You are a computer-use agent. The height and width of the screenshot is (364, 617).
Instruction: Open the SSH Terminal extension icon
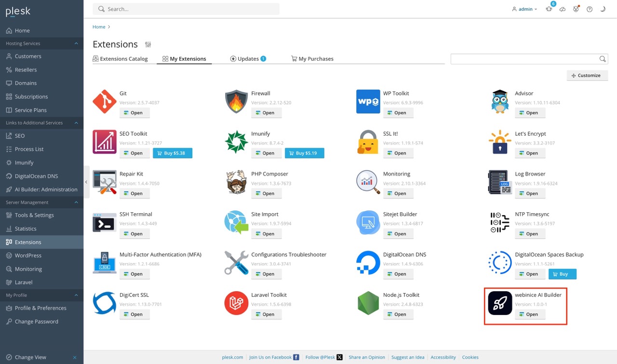[104, 222]
